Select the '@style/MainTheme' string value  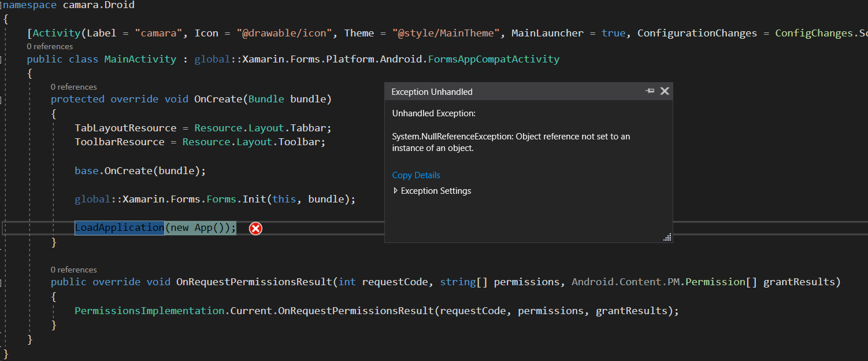(445, 33)
